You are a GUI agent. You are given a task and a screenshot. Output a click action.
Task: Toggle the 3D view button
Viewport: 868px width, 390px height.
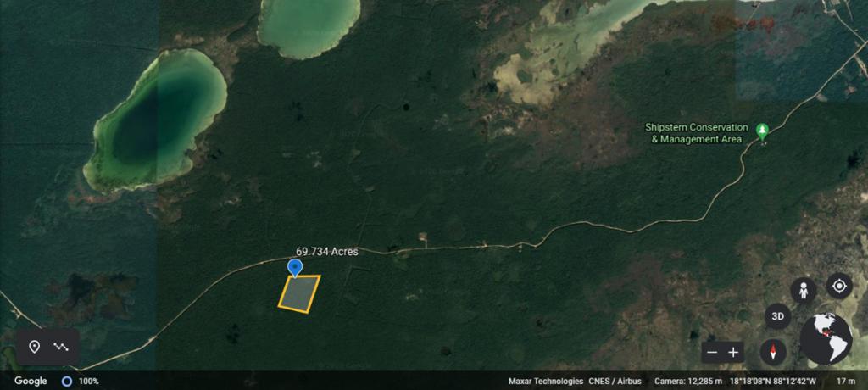778,317
